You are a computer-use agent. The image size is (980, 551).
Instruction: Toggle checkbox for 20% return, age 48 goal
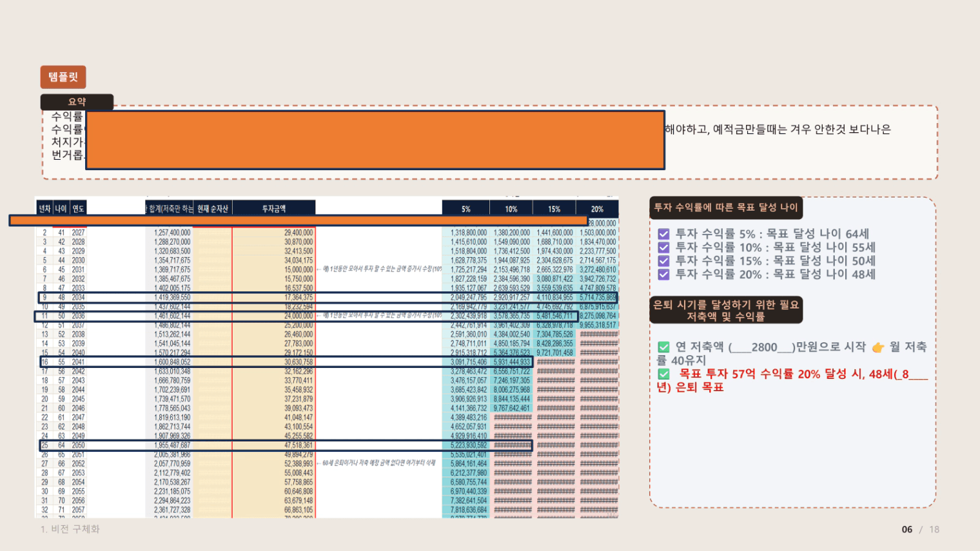coord(663,275)
